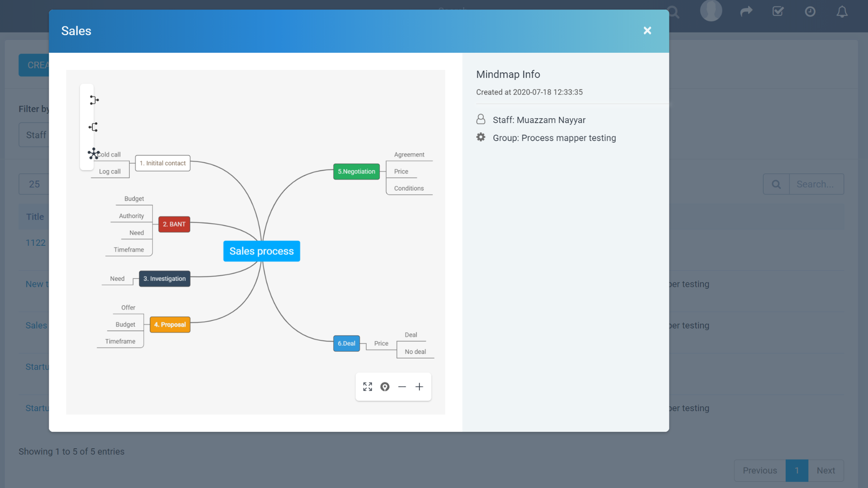Open the clock/reminders icon in top bar
Image resolution: width=868 pixels, height=488 pixels.
coord(810,11)
